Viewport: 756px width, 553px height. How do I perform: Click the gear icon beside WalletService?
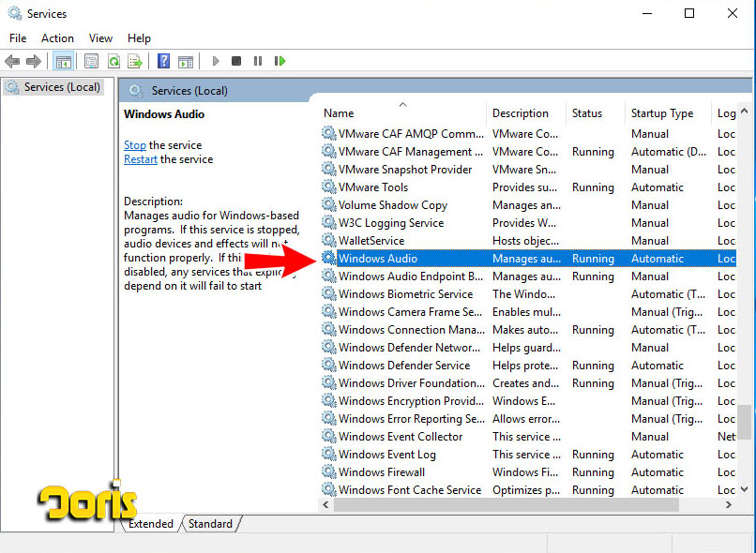[329, 240]
